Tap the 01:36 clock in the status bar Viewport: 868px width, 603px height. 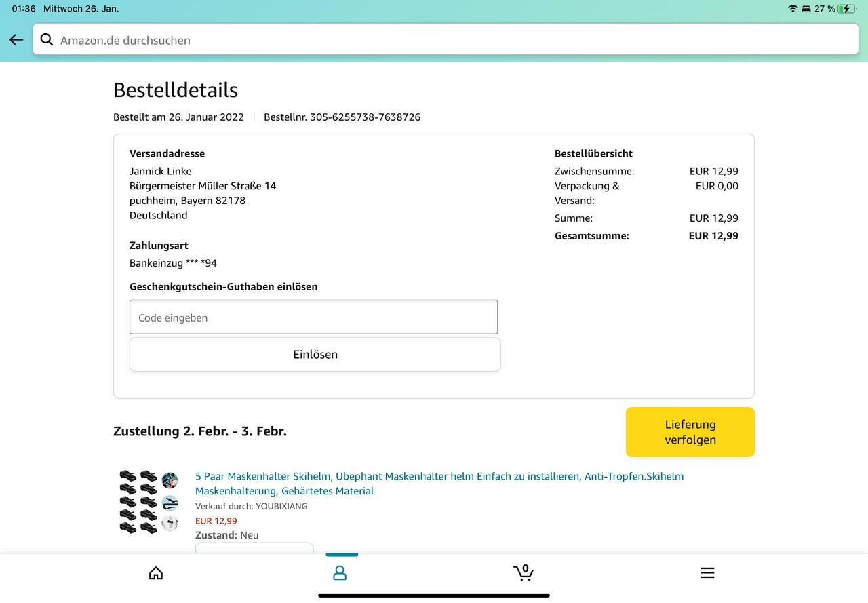(x=24, y=9)
